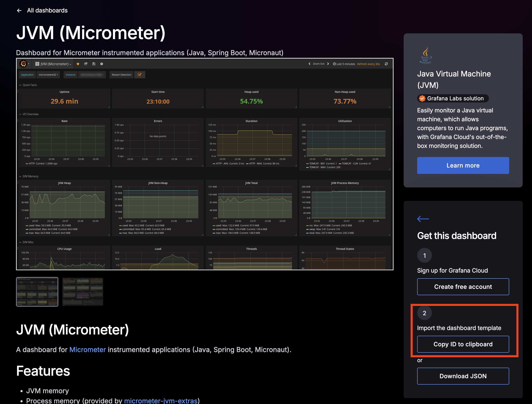Click the blue left arrow above Get this dashboard
Screen dimensions: 532x404
tap(423, 219)
